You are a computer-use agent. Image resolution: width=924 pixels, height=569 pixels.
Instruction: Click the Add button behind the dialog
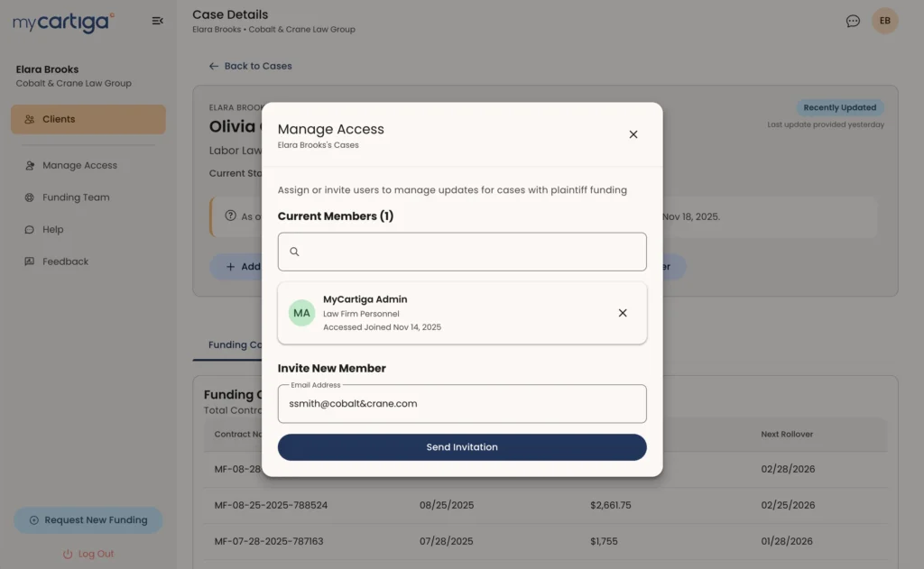(x=243, y=266)
